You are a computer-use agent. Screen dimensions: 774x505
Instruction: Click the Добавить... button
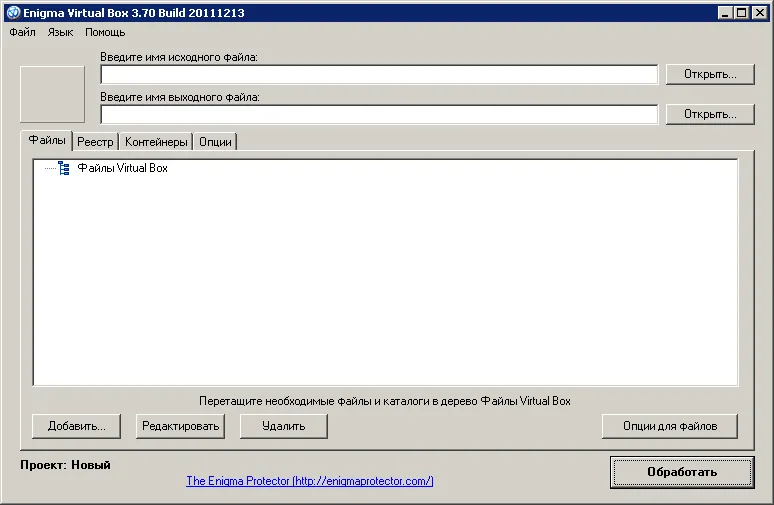click(x=77, y=426)
